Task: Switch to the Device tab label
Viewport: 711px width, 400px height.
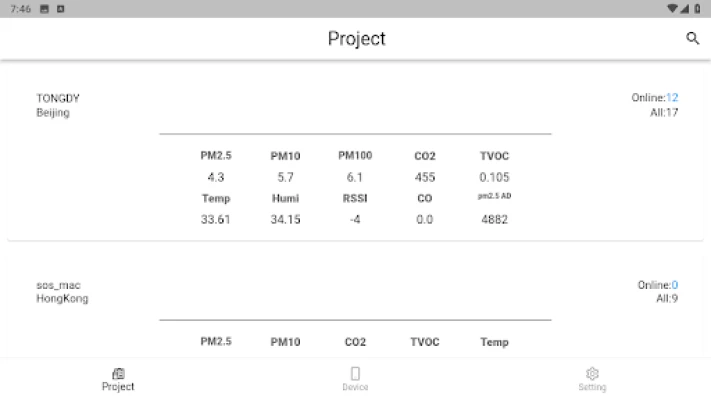Action: (355, 387)
